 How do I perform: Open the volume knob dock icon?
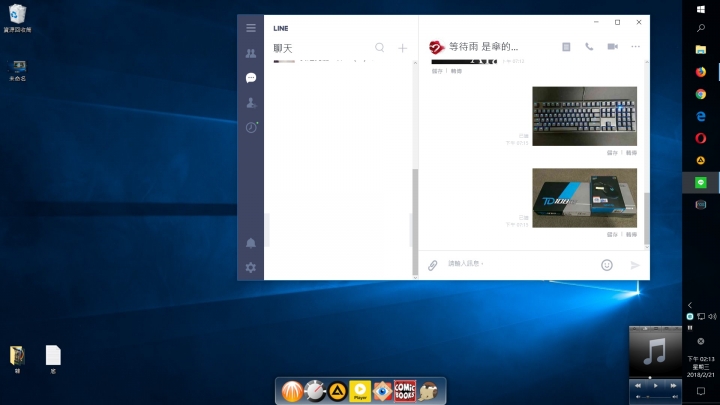point(315,391)
